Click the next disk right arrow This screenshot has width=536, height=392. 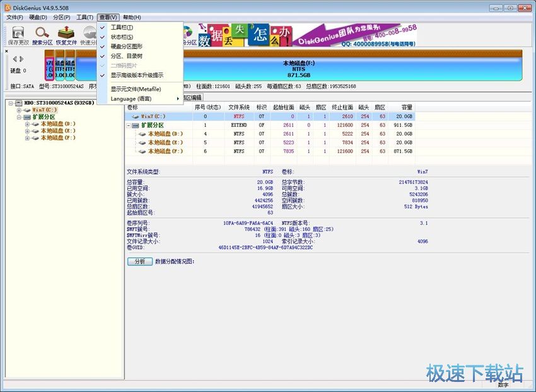coord(21,59)
